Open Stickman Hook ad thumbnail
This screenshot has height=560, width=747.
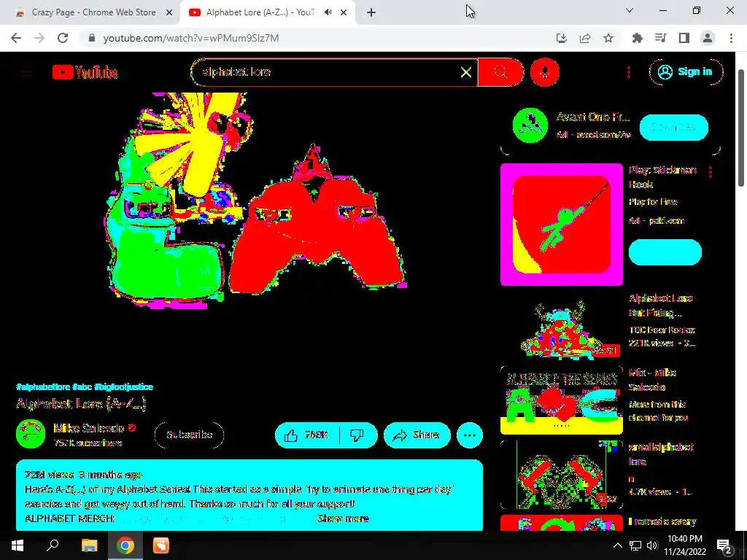pyautogui.click(x=561, y=225)
